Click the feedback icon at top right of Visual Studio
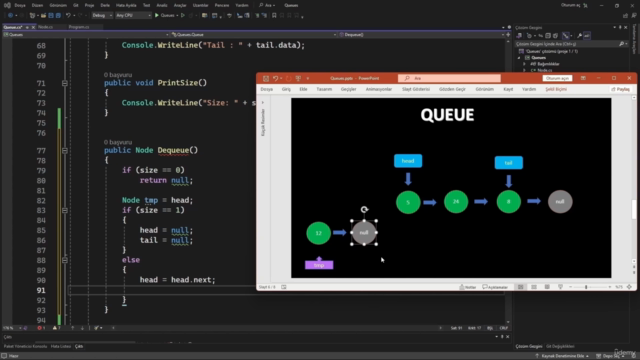The width and height of the screenshot is (640, 360). 634,16
